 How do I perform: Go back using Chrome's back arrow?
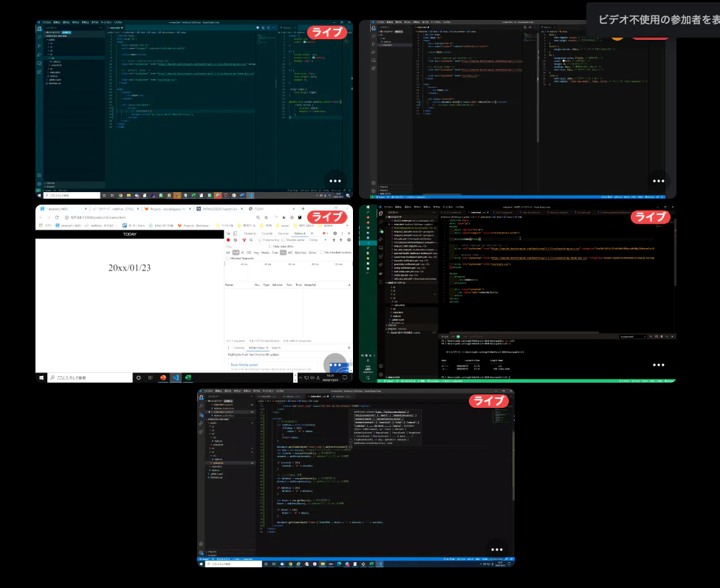[x=41, y=217]
